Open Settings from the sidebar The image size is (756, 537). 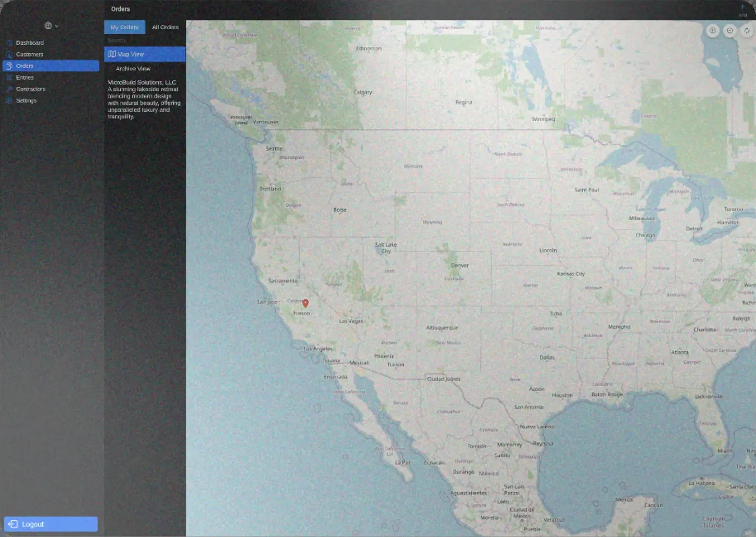pos(51,100)
